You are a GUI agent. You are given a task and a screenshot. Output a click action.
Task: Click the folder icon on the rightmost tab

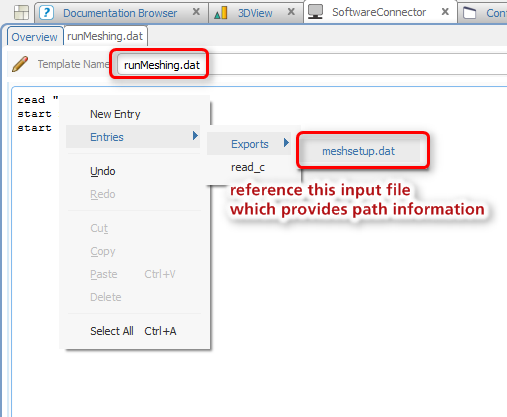pyautogui.click(x=470, y=13)
